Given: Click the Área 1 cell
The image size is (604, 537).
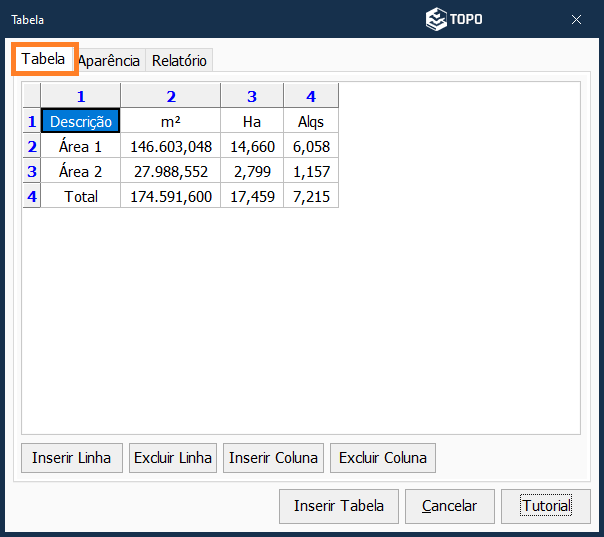Looking at the screenshot, I should 81,146.
